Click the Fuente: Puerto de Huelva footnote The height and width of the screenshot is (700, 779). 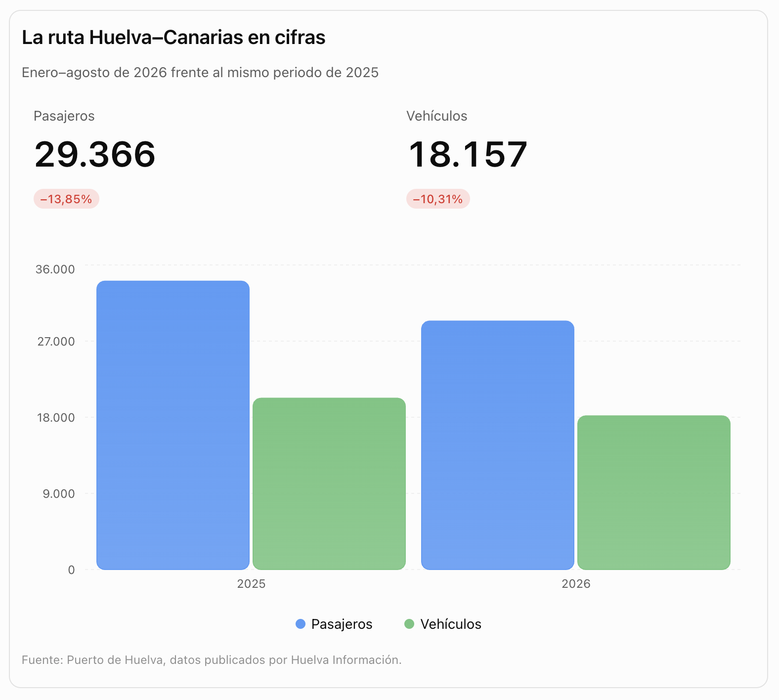[x=212, y=660]
